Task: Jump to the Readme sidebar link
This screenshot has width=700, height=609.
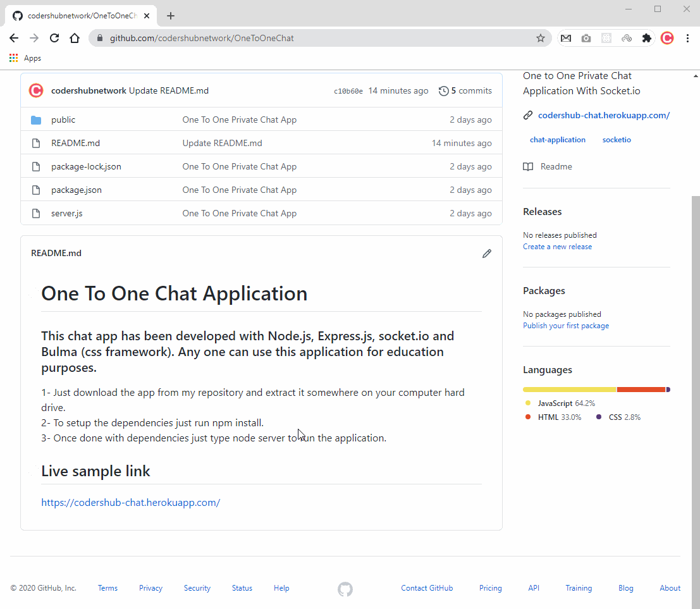Action: tap(556, 166)
